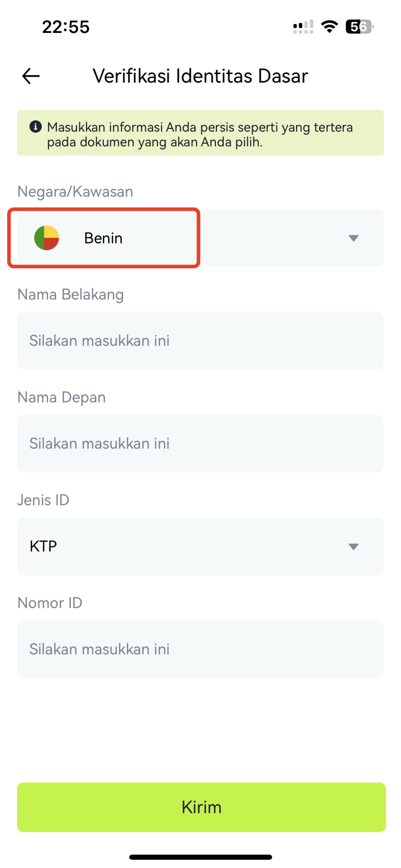This screenshot has width=401, height=868.
Task: Tap the green information notice banner
Action: 200,133
